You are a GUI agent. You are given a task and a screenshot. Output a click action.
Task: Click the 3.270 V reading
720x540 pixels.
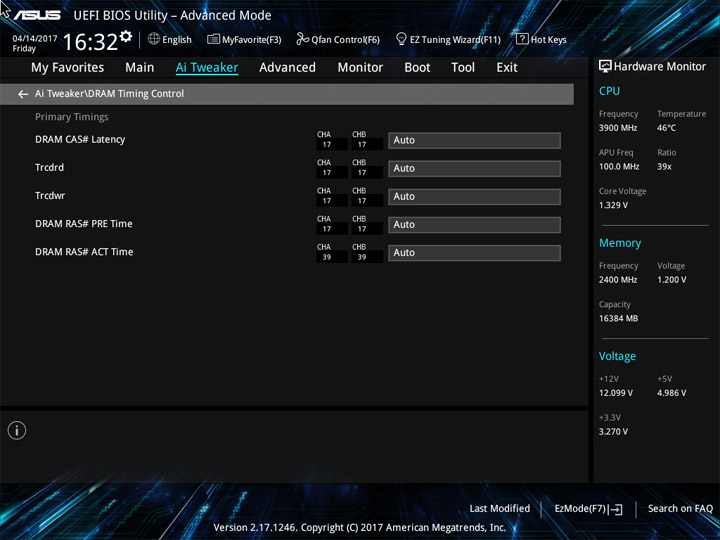pyautogui.click(x=613, y=432)
